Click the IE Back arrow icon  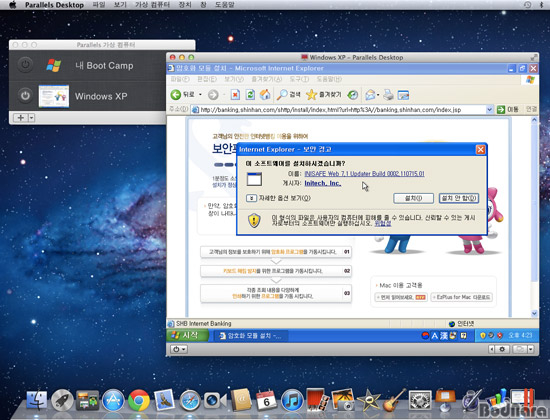click(176, 94)
